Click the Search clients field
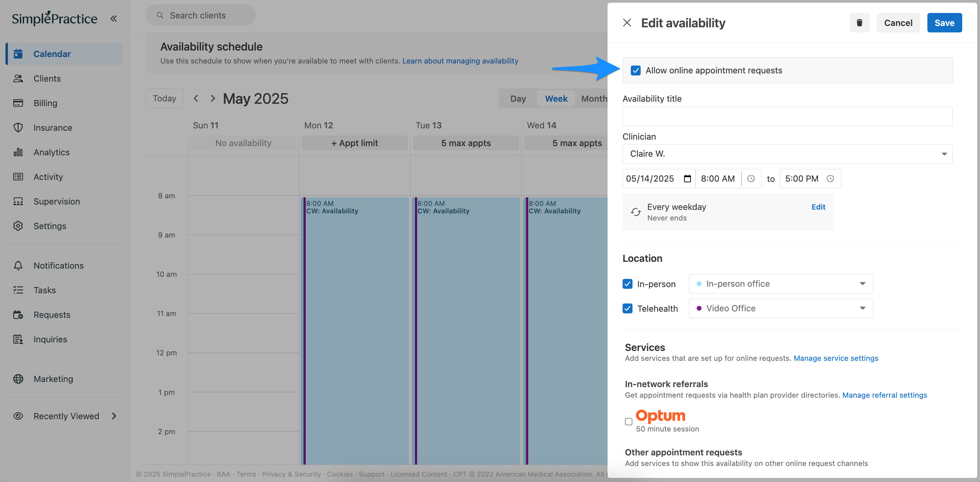Screen dimensions: 980x482 pos(201,15)
